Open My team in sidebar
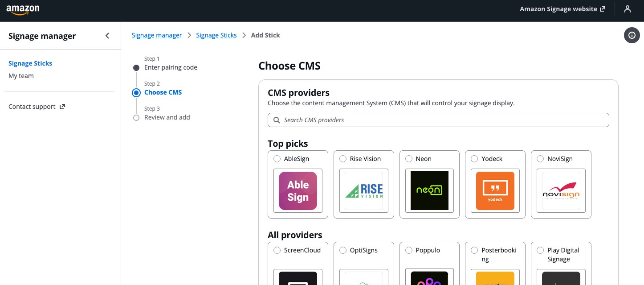This screenshot has width=644, height=285. (21, 76)
